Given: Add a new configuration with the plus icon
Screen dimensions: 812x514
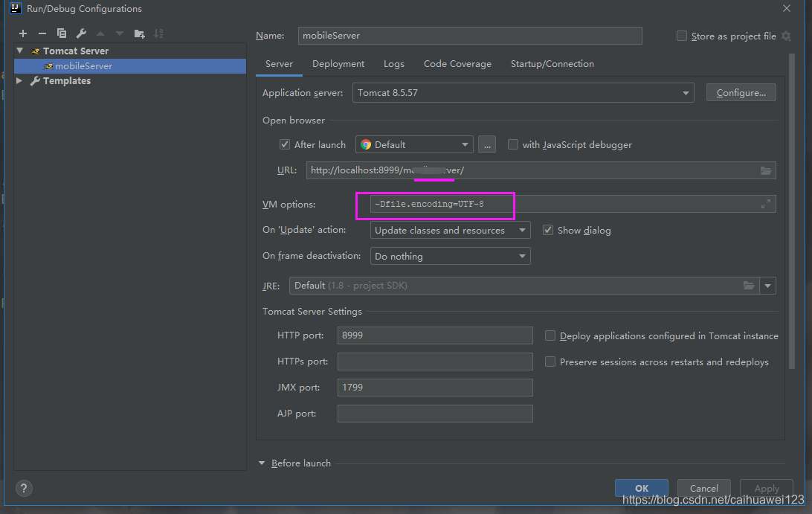Looking at the screenshot, I should 23,33.
